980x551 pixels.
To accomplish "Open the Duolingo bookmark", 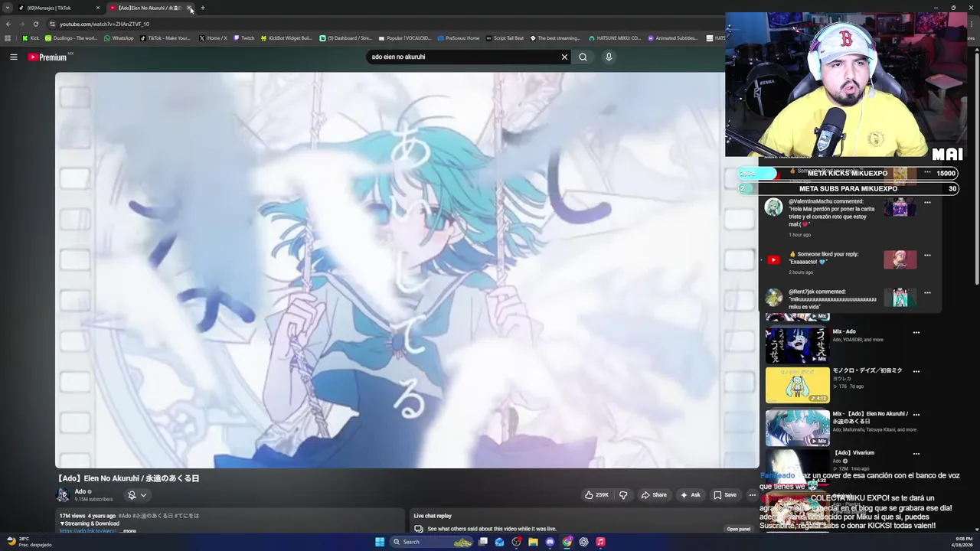I will pos(71,38).
